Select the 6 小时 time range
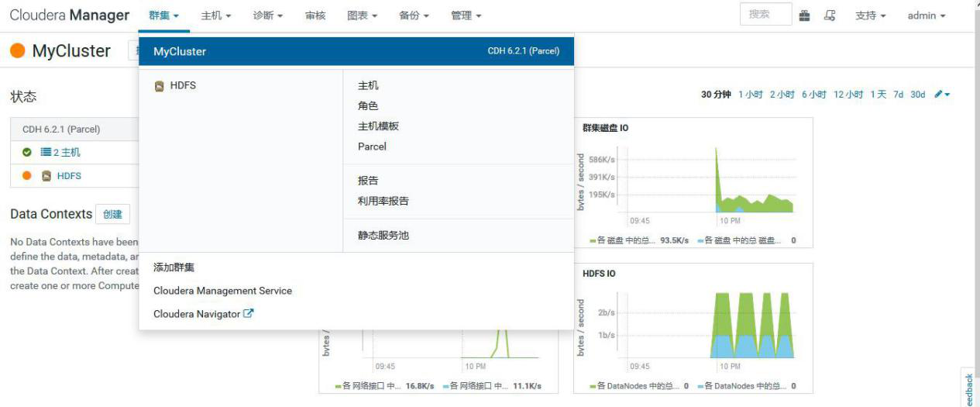Screen dimensions: 980x407 pyautogui.click(x=814, y=95)
